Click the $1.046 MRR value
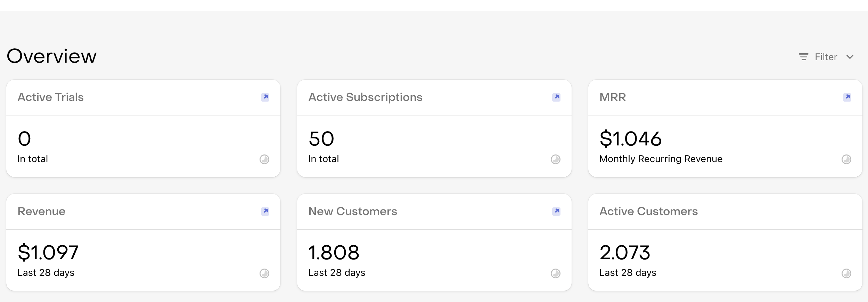 630,138
